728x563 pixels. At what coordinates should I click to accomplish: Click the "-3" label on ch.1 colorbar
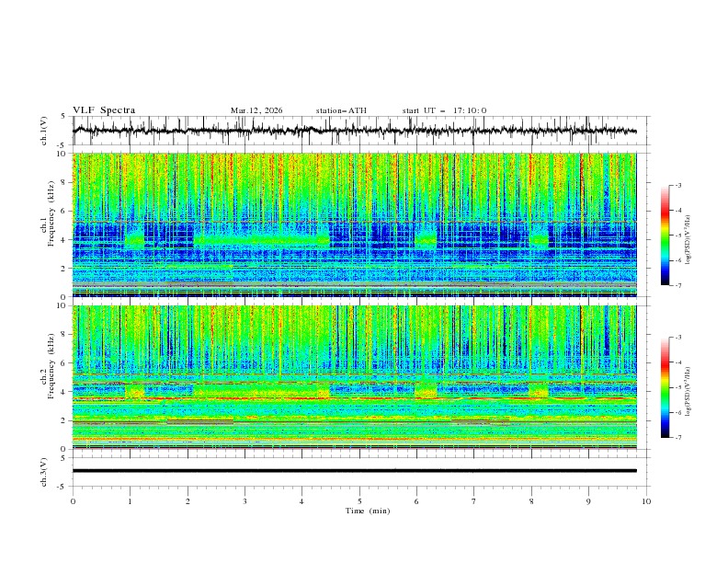[677, 185]
